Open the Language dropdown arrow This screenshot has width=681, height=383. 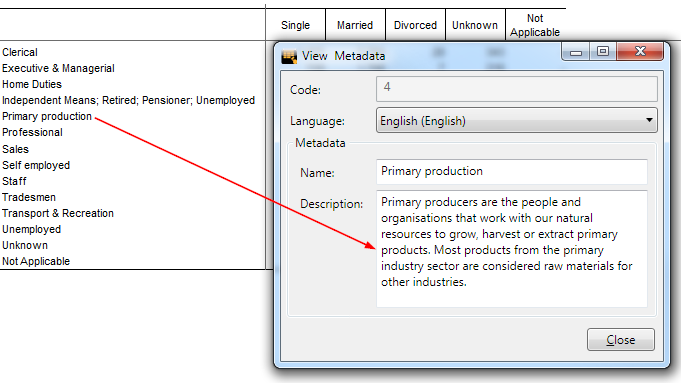(649, 120)
